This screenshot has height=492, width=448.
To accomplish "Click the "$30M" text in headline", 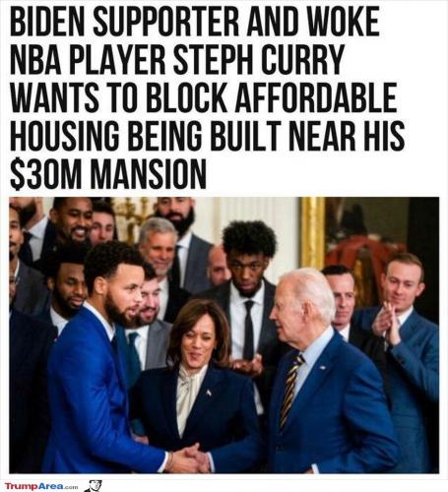I will [x=46, y=174].
